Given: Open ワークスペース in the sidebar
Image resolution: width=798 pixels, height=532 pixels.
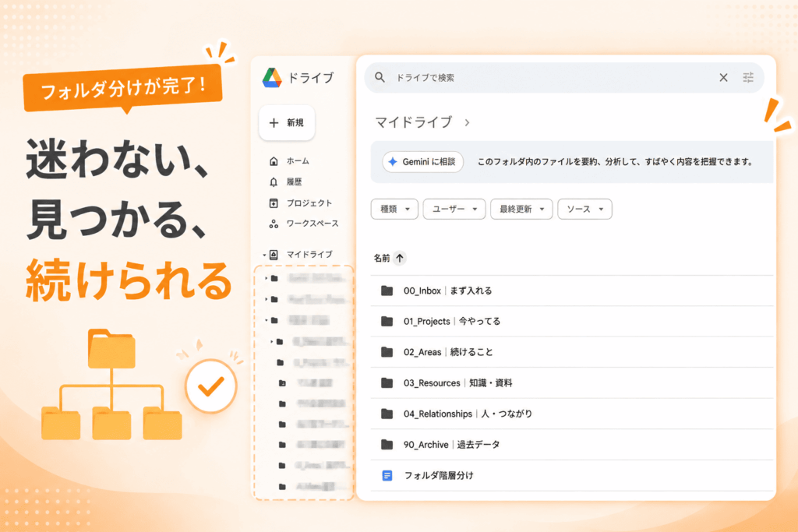Looking at the screenshot, I should [x=312, y=224].
